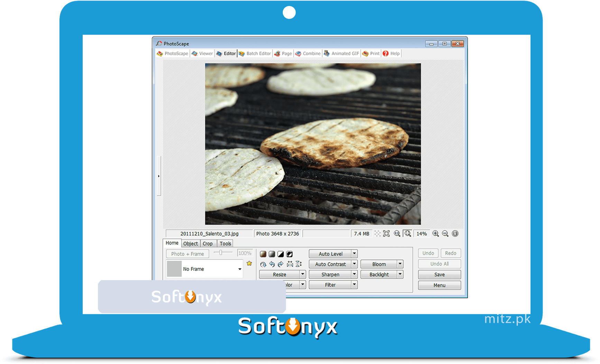Open the Sharpen dropdown arrow
Screen dimensions: 600x364
coord(354,275)
